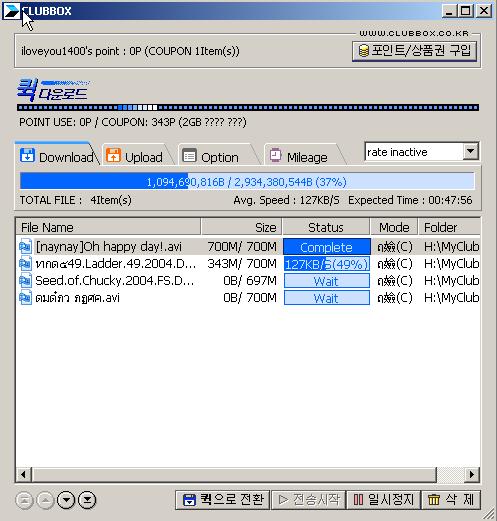Screen dimensions: 497x521
Task: Switch to the Upload tab
Action: tap(135, 157)
